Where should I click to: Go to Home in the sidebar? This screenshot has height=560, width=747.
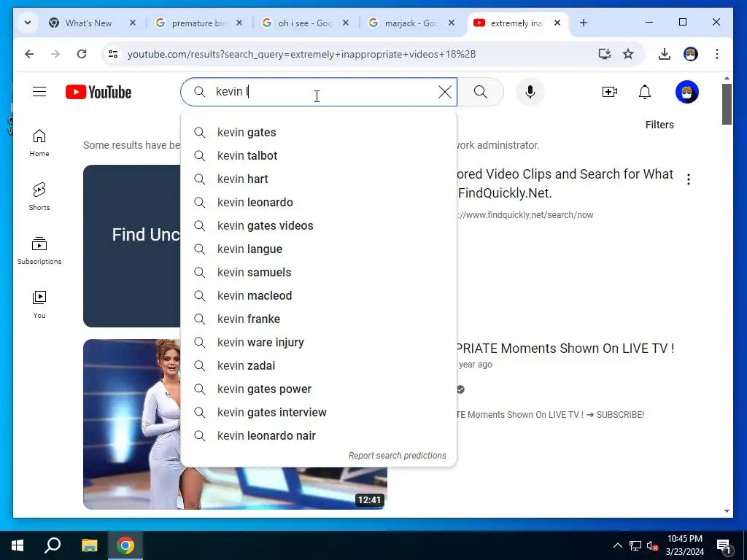[39, 143]
